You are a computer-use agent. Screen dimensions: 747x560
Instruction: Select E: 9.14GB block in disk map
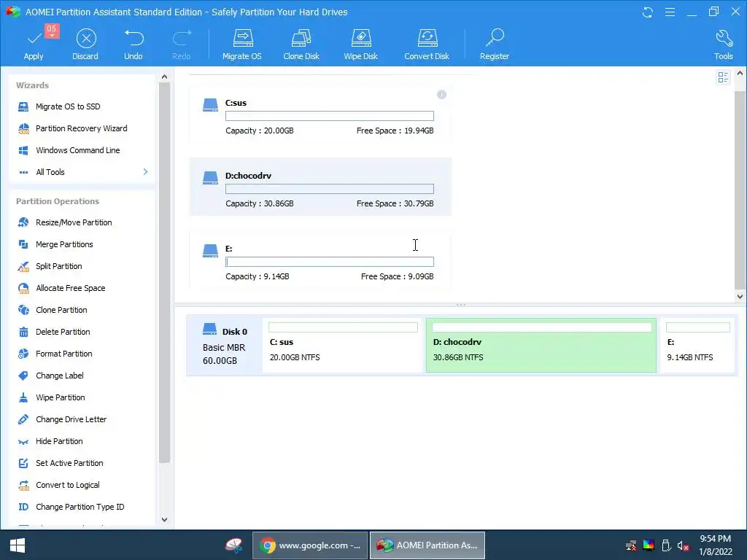tap(697, 345)
